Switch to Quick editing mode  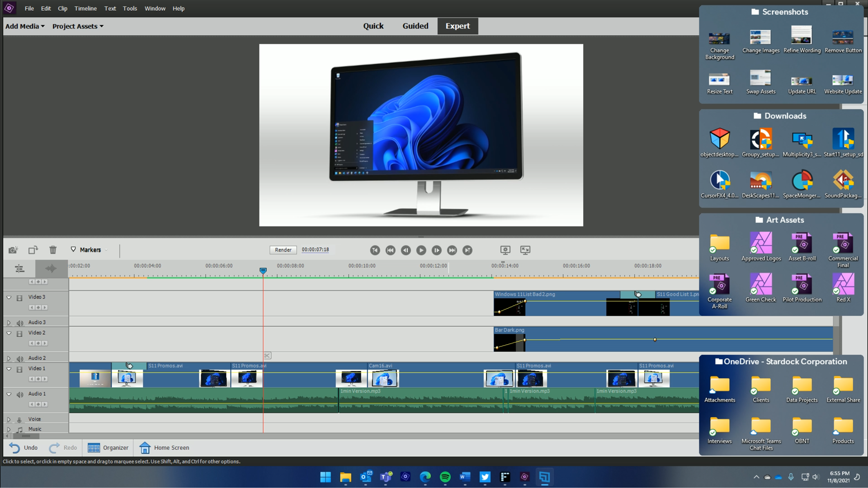tap(373, 26)
